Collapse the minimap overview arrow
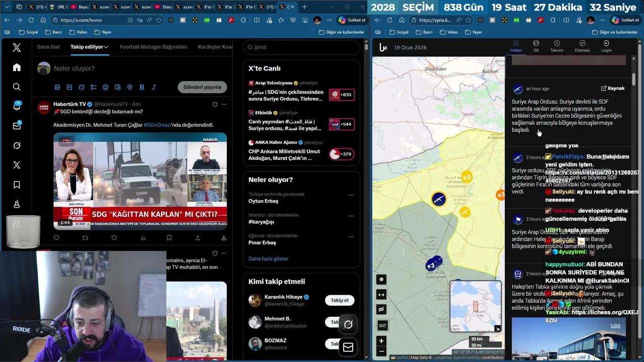644x362 pixels. click(x=498, y=329)
